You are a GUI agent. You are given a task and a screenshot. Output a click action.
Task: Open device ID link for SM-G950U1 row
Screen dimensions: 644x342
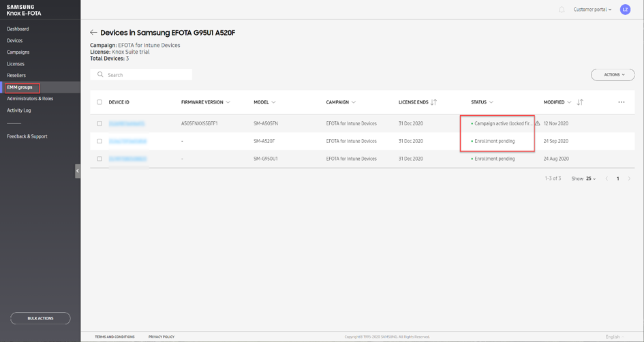tap(127, 159)
